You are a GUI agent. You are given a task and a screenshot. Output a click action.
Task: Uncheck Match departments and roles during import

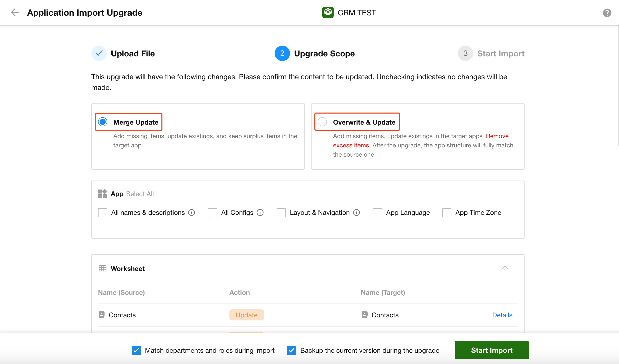point(136,350)
